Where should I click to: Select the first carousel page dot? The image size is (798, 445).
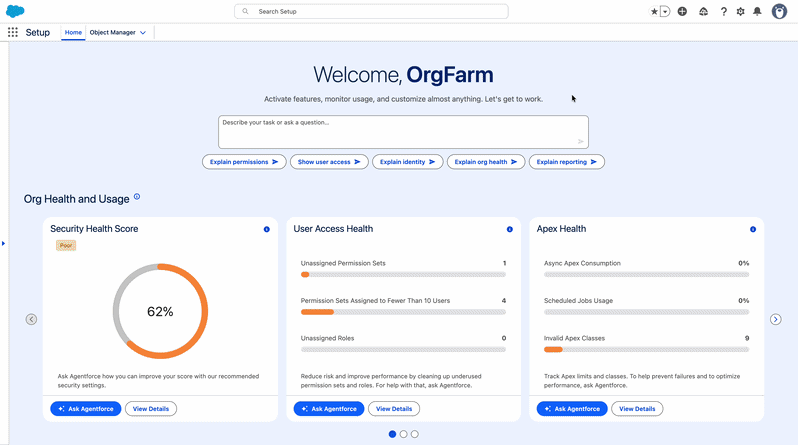pos(392,434)
